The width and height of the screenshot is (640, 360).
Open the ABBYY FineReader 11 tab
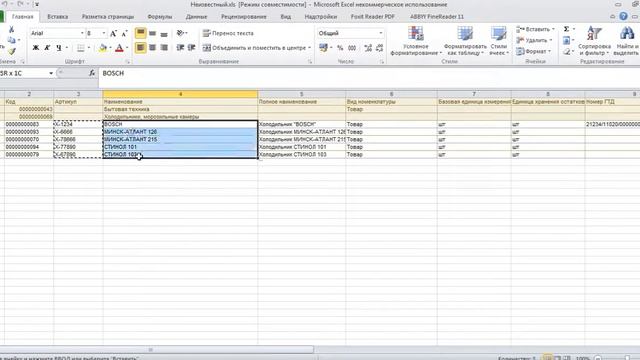click(x=437, y=17)
